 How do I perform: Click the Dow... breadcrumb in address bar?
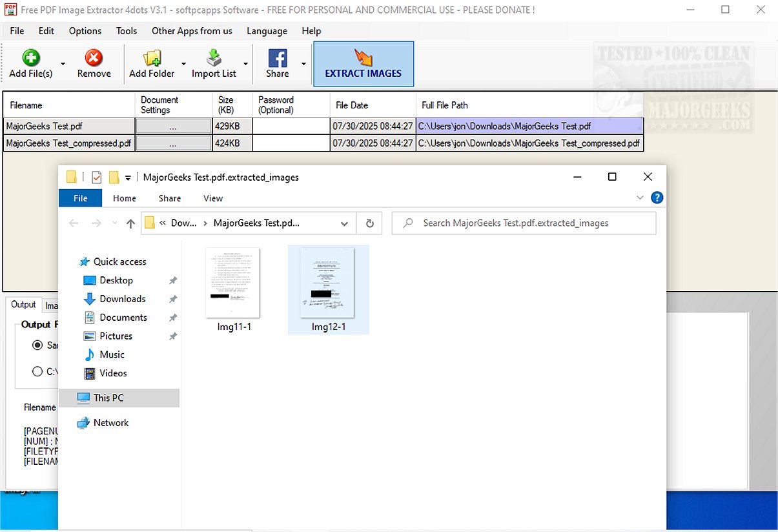pyautogui.click(x=183, y=223)
